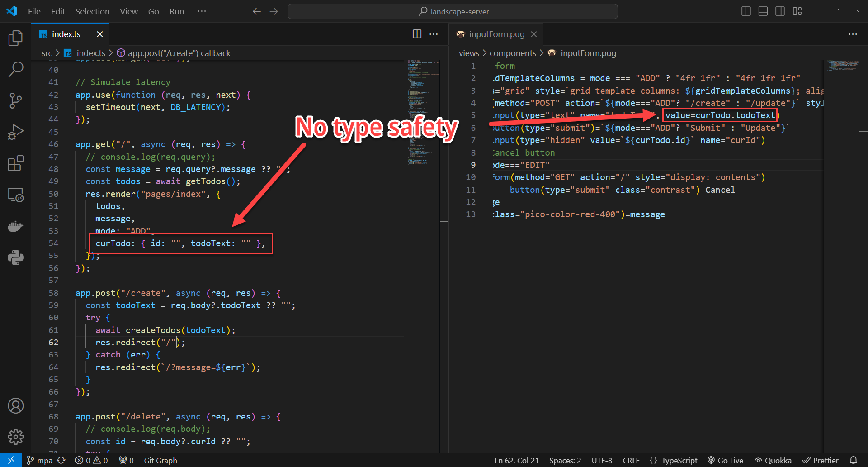Open the Explorer view in activity bar
Screen dimensions: 868x467
pyautogui.click(x=15, y=38)
